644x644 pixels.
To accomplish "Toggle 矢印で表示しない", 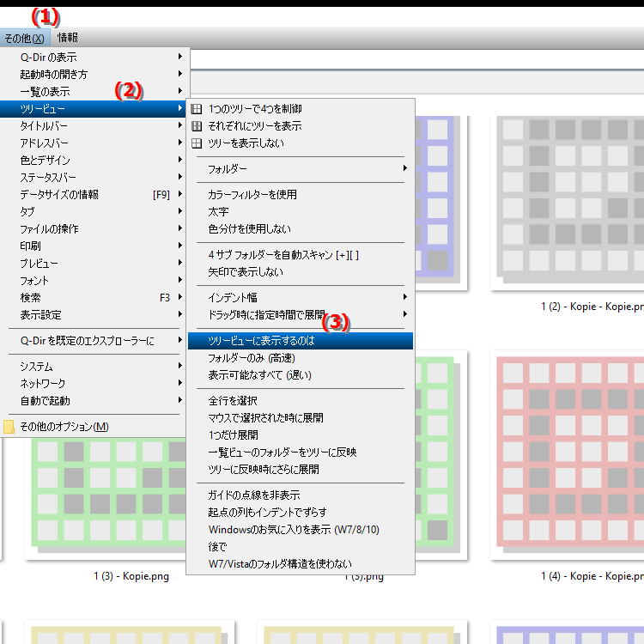I will coord(301,272).
